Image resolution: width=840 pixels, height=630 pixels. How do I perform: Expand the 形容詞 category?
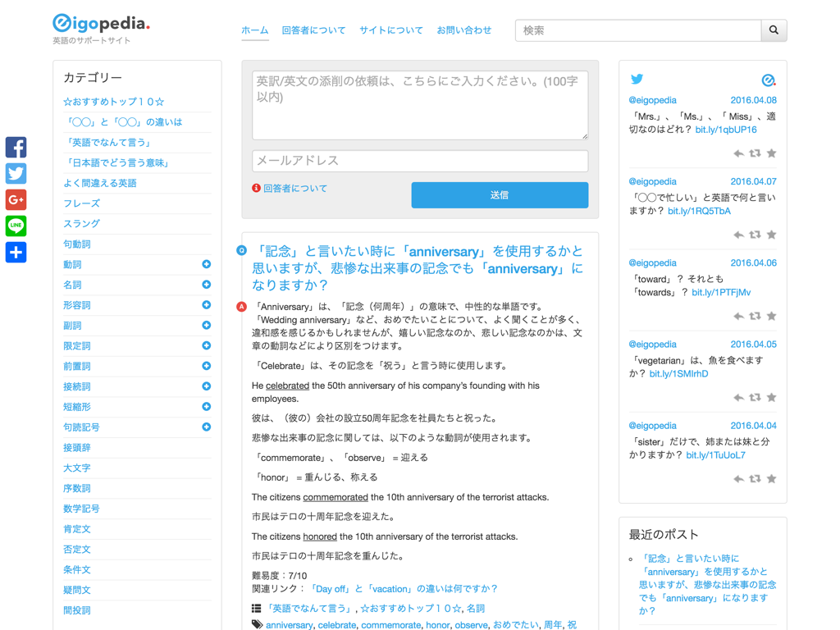point(206,305)
